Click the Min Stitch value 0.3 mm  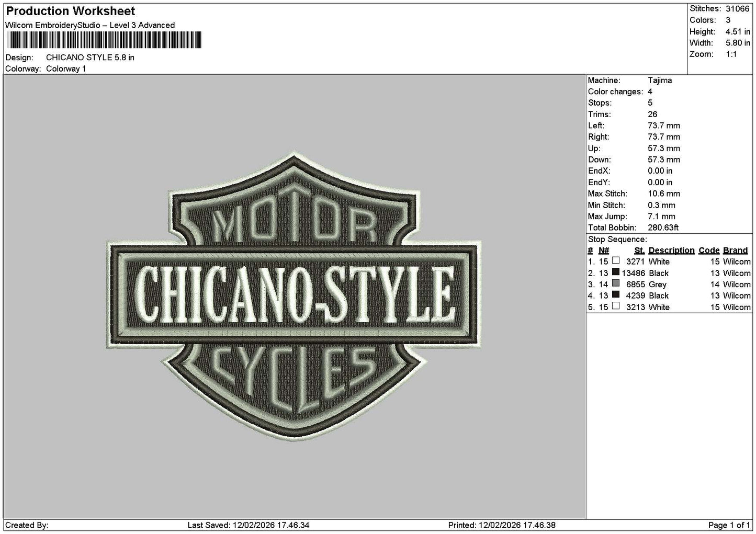(661, 205)
